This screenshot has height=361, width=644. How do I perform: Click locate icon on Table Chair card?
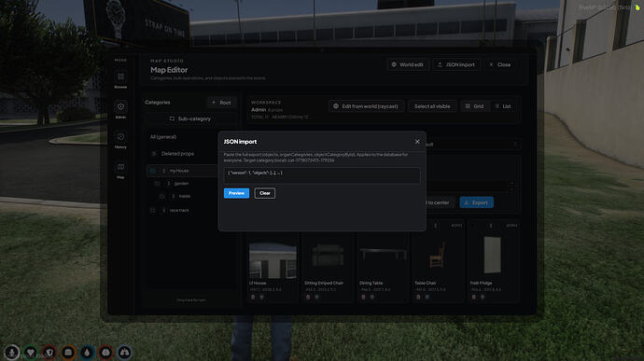[x=427, y=297]
